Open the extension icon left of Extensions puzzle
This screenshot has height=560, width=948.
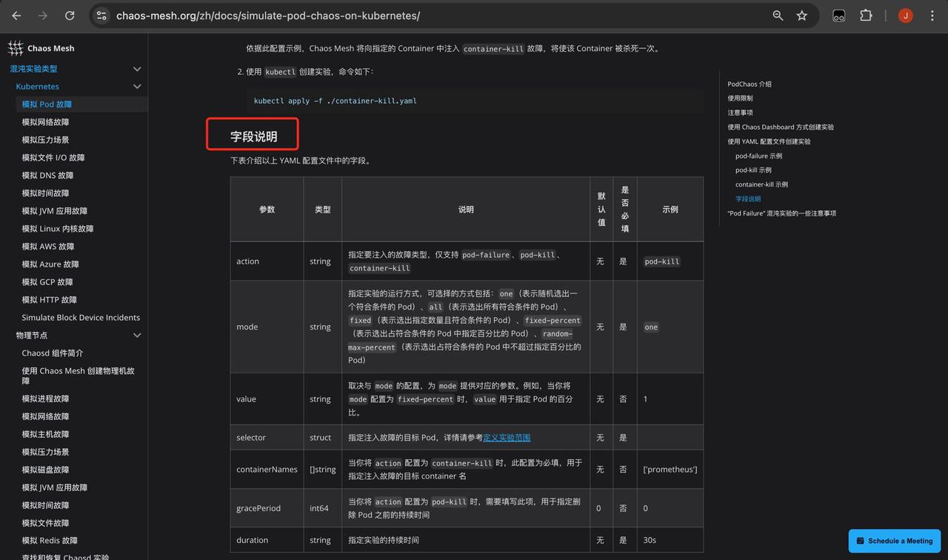coord(838,15)
